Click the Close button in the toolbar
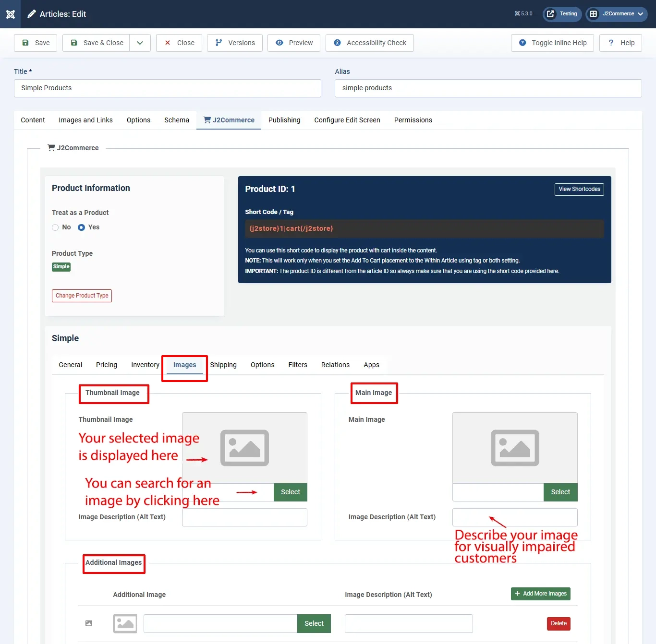656x644 pixels. tap(179, 43)
